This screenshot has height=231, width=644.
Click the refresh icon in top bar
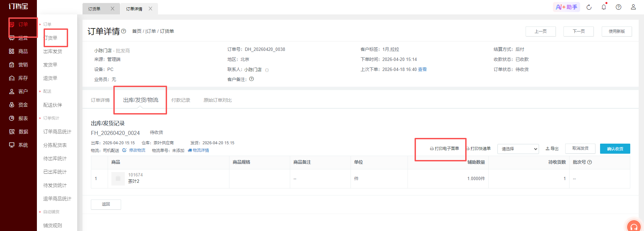(589, 7)
